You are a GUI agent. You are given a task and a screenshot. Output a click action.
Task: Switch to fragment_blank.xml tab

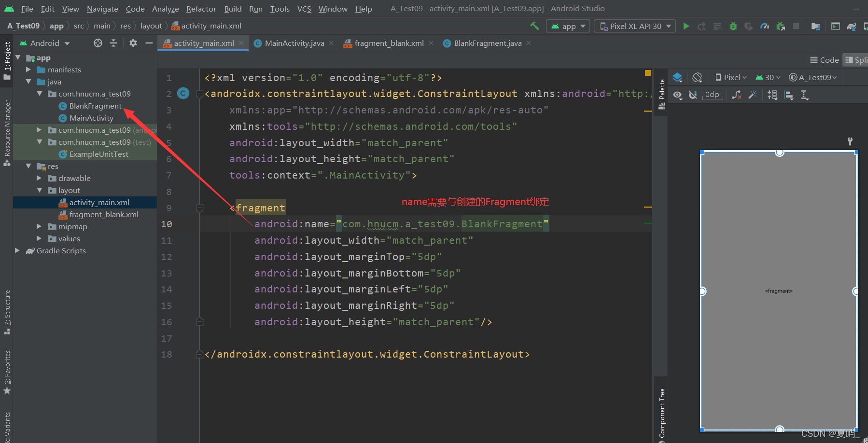(x=389, y=43)
